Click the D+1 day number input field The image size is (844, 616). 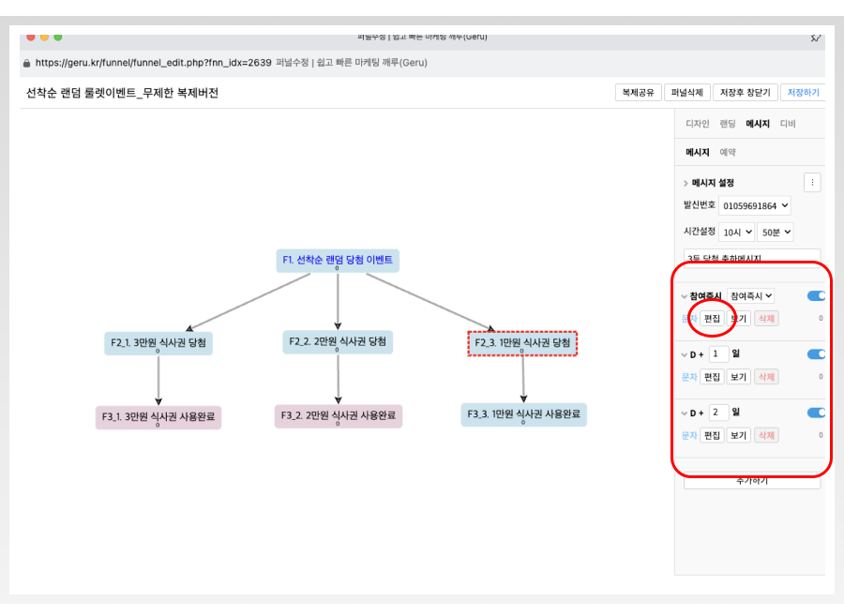[x=718, y=354]
